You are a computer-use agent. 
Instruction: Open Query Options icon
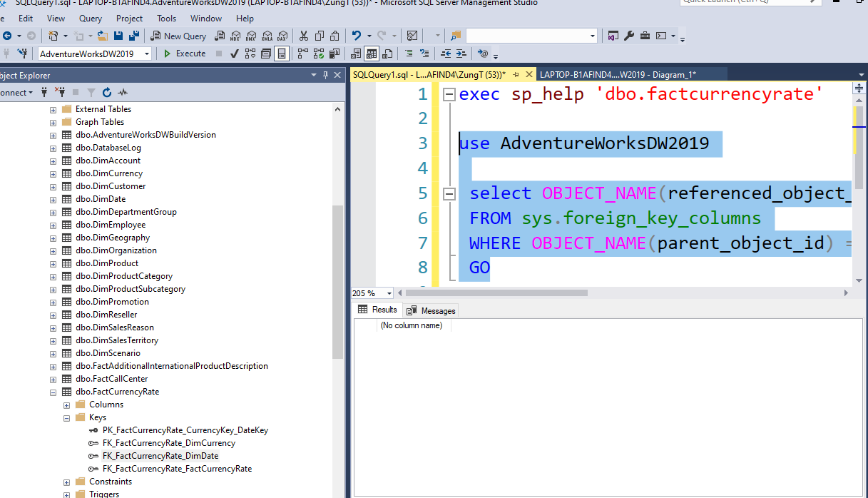pos(266,54)
